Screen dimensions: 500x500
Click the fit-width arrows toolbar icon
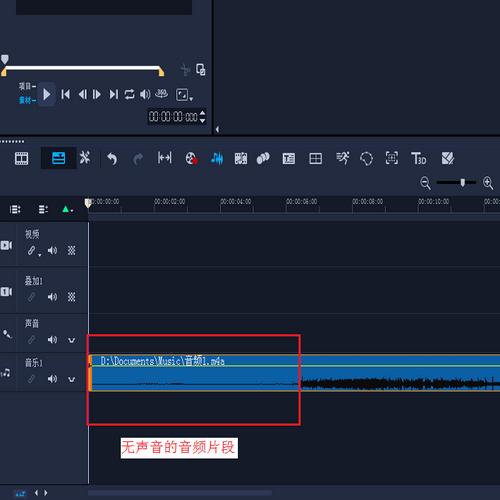(x=165, y=158)
